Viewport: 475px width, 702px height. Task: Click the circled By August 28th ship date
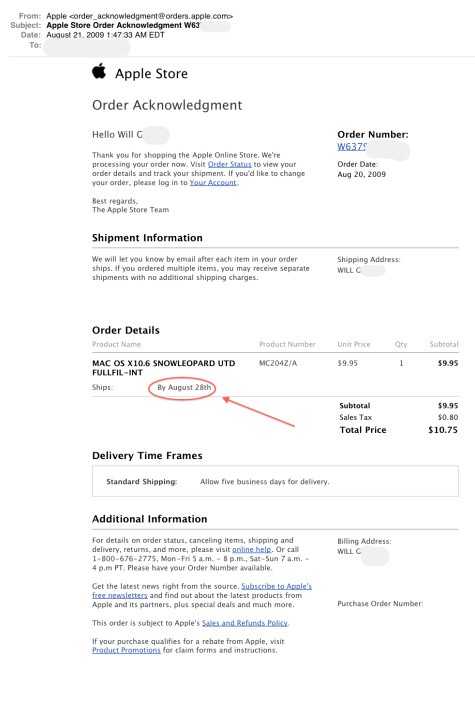coord(184,387)
